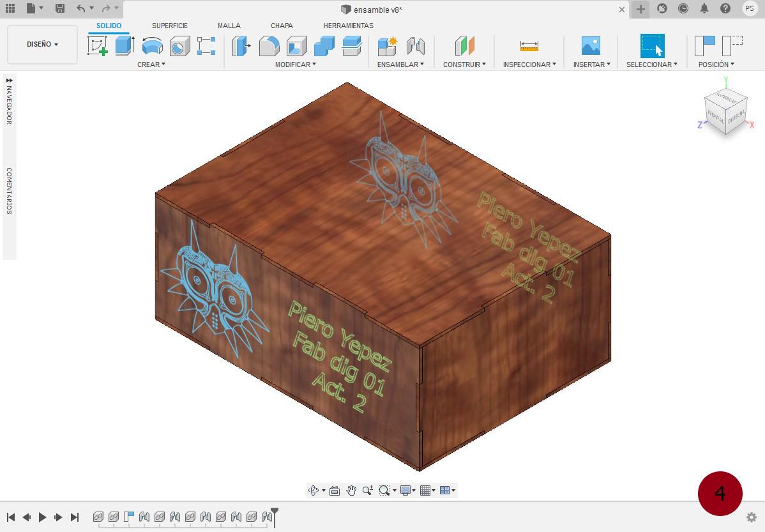Screen dimensions: 765x532
Task: Expand the MODIFICAR menu
Action: [296, 65]
